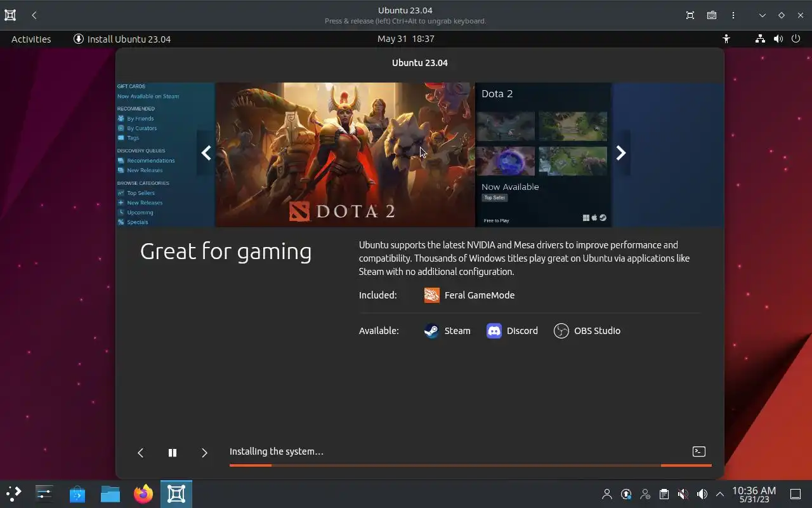Go back using Boxes back arrow
812x508 pixels.
click(x=34, y=15)
